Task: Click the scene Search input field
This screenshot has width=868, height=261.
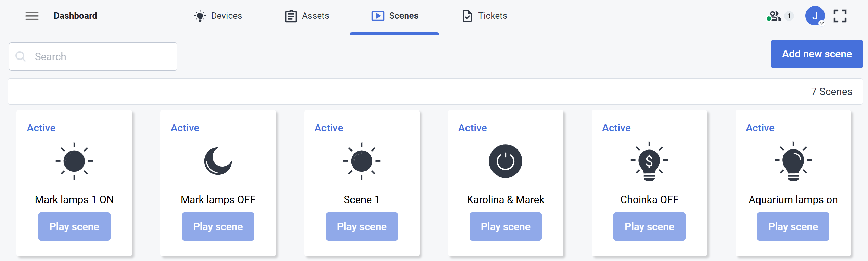Action: coord(99,56)
